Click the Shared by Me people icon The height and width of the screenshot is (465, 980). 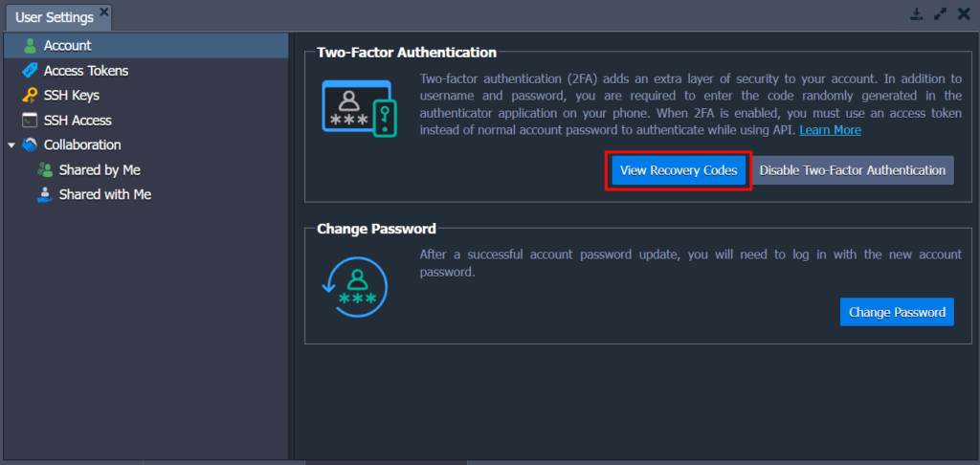point(45,169)
